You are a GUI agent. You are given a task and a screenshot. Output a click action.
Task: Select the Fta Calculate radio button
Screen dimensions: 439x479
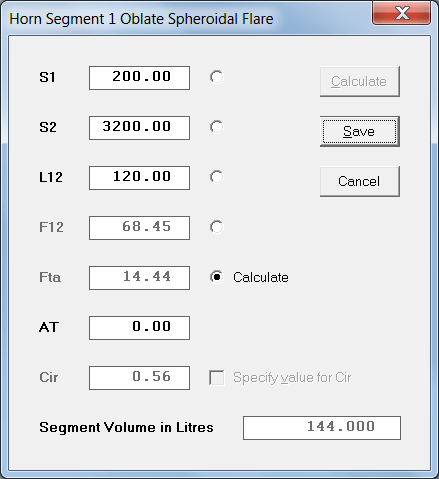[x=216, y=277]
